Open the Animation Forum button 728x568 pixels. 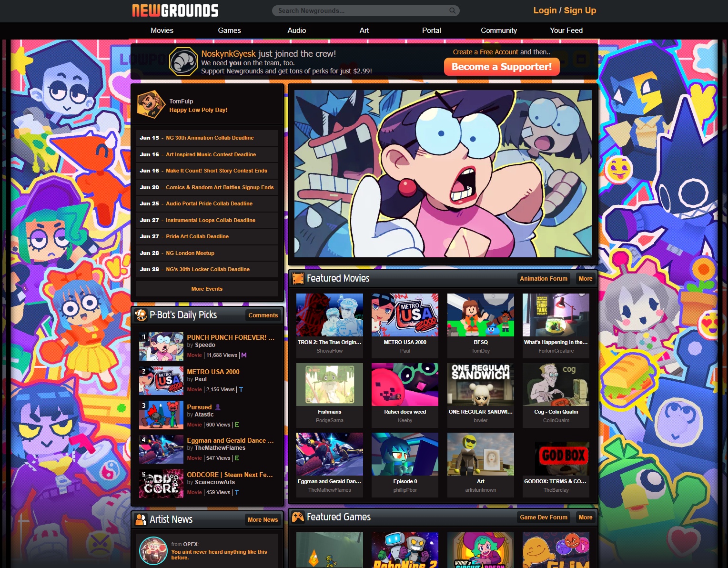tap(543, 279)
